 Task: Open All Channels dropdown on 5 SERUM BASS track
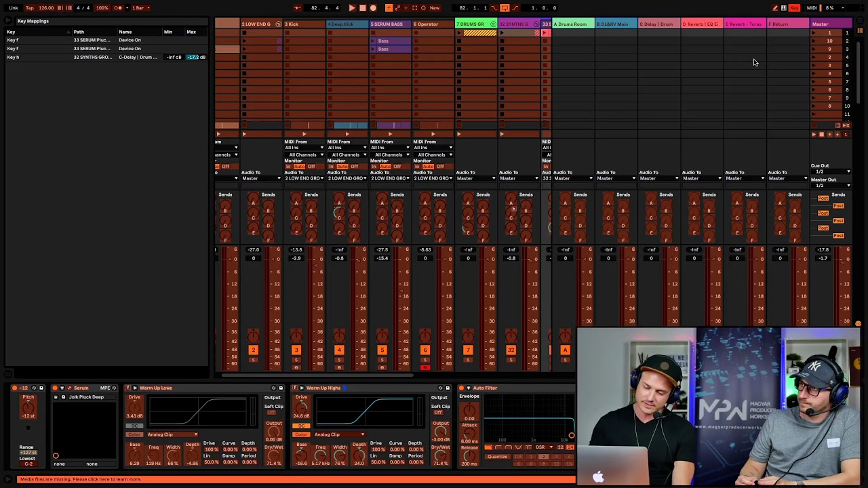pos(389,155)
